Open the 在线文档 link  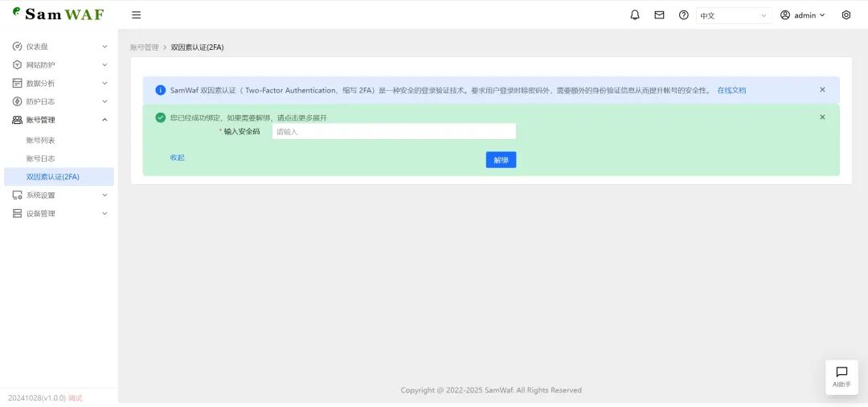[731, 90]
